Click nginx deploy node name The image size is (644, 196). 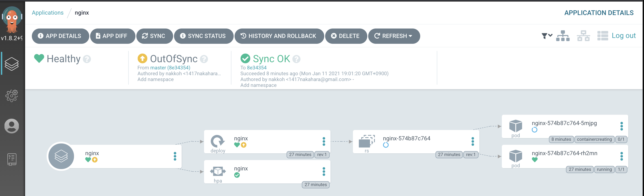pyautogui.click(x=241, y=139)
